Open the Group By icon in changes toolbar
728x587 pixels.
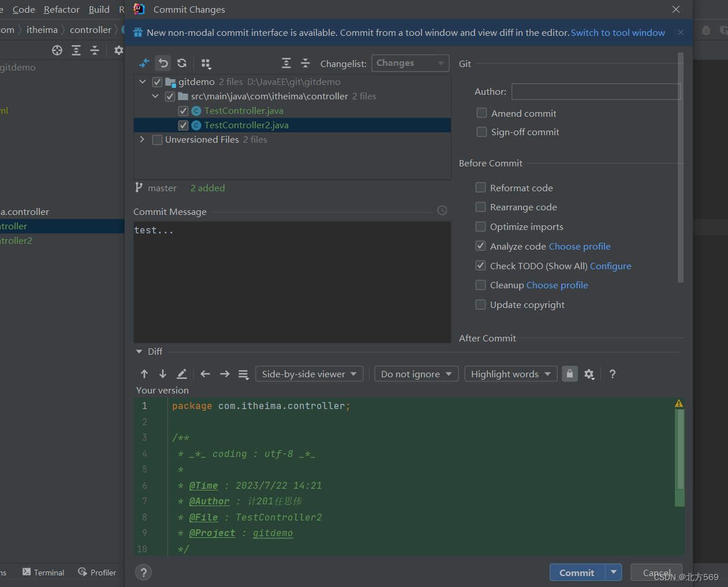coord(206,63)
